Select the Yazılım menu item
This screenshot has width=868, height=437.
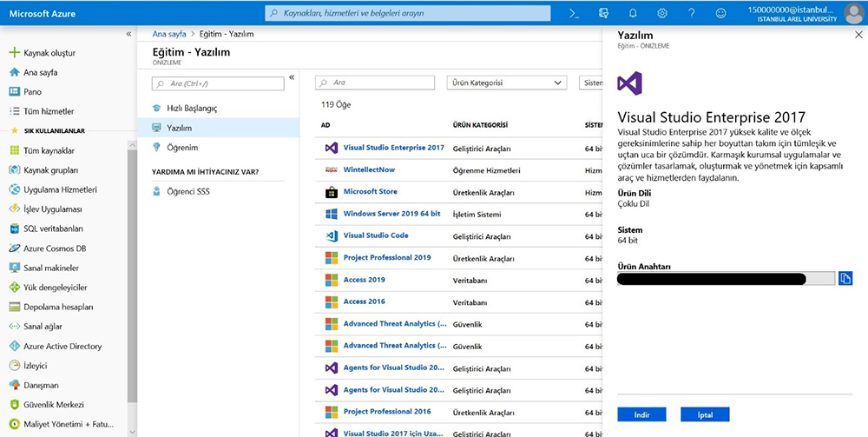click(218, 128)
